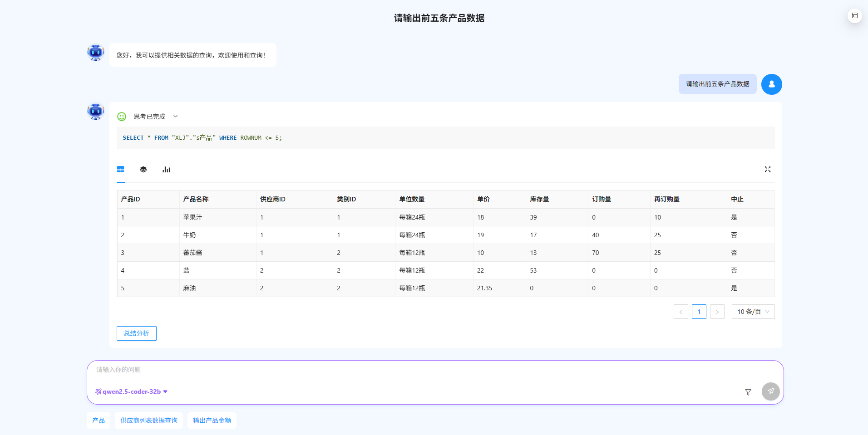Expand the 思考已完成 thinking section
Viewport: 868px width, 435px height.
pos(175,117)
